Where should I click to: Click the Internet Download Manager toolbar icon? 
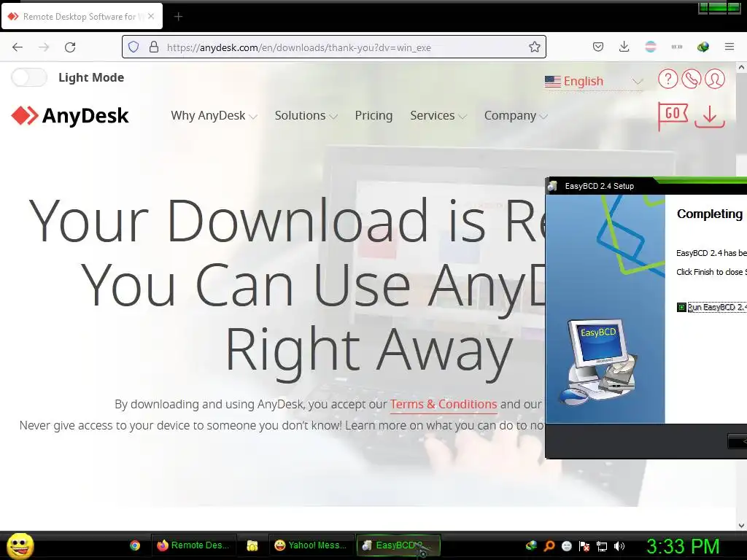[x=703, y=47]
